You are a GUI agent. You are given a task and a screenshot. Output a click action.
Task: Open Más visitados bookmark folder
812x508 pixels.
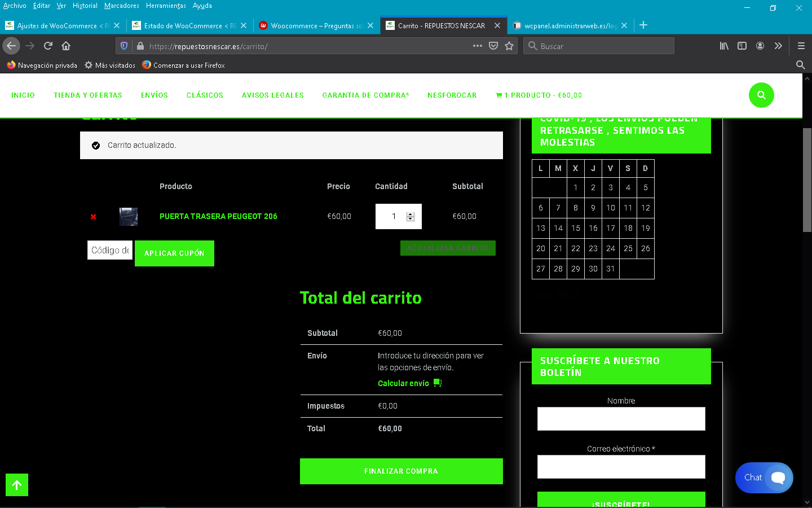coord(110,65)
